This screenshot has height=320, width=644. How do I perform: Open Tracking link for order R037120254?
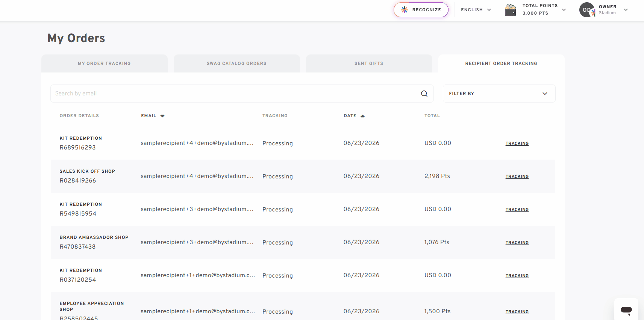[x=517, y=276]
